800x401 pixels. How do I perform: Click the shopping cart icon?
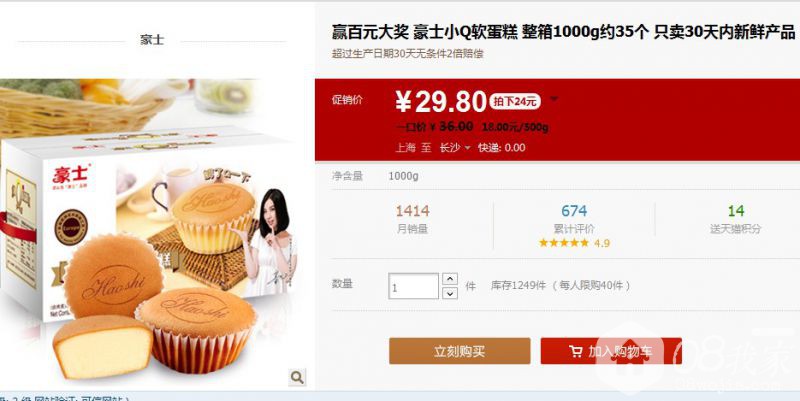576,351
